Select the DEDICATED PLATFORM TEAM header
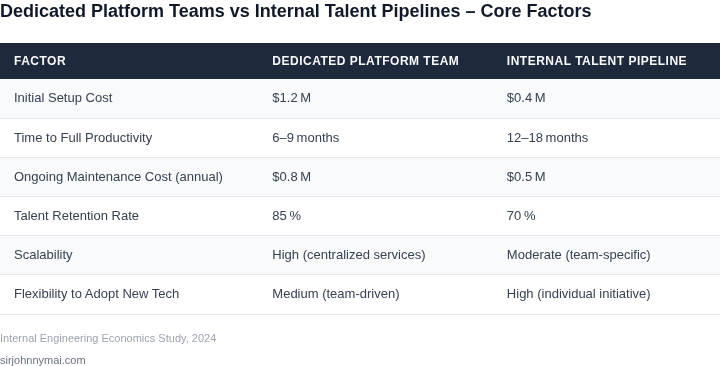This screenshot has height=366, width=720. [366, 61]
